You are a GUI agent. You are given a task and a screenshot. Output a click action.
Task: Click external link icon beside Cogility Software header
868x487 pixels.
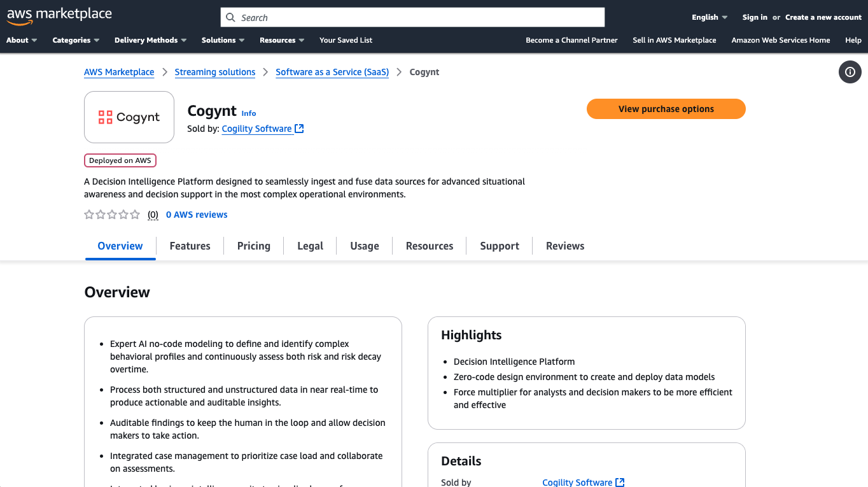point(299,129)
